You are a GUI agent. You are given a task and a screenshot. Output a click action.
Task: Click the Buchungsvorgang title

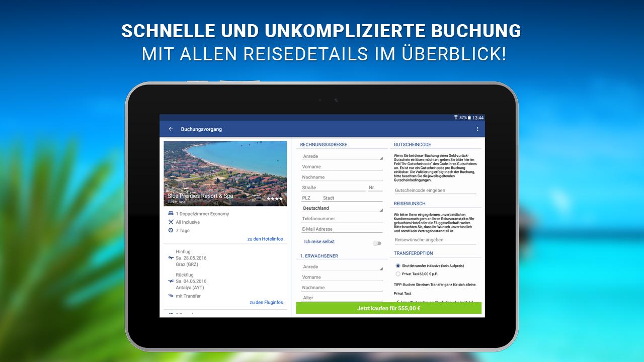[201, 129]
